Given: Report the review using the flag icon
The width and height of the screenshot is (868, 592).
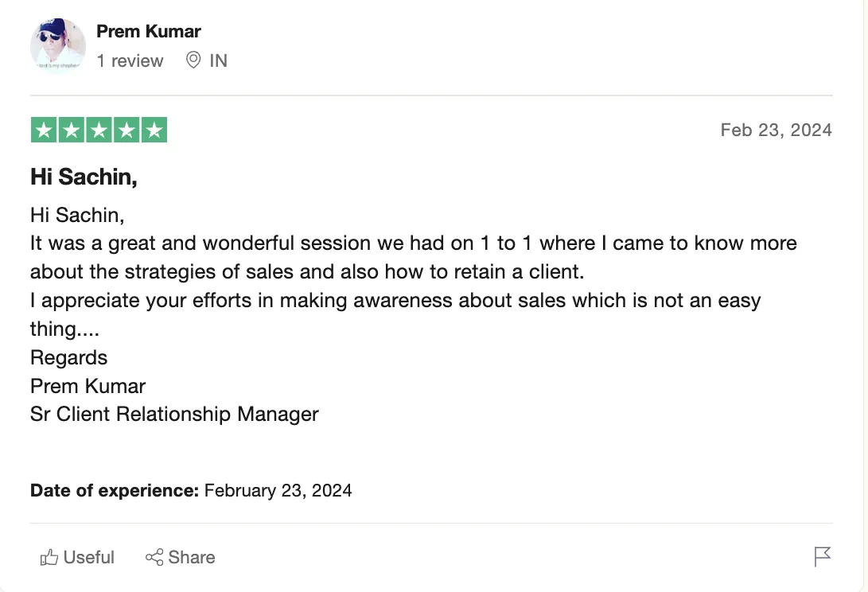Looking at the screenshot, I should pyautogui.click(x=823, y=557).
